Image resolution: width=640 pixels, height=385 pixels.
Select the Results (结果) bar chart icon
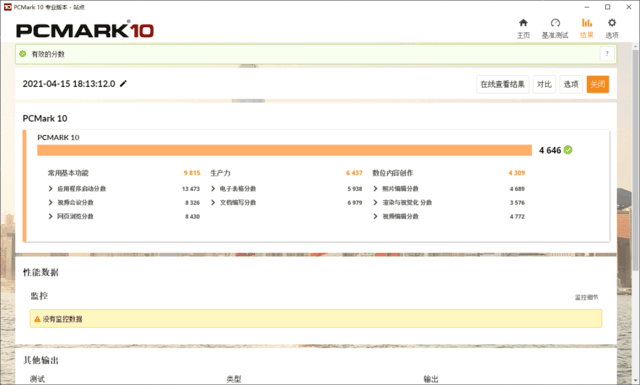pos(587,23)
